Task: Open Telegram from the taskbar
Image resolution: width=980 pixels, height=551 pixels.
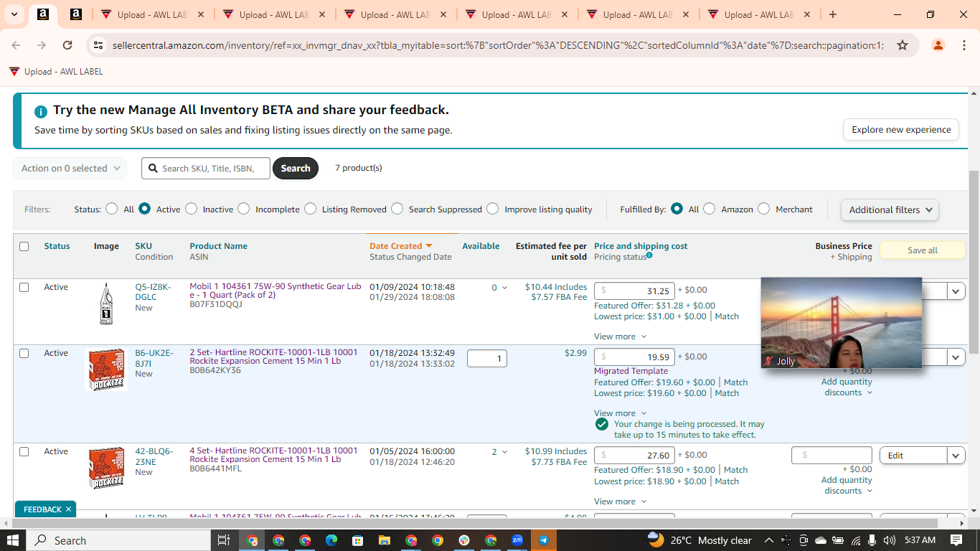Action: (544, 540)
